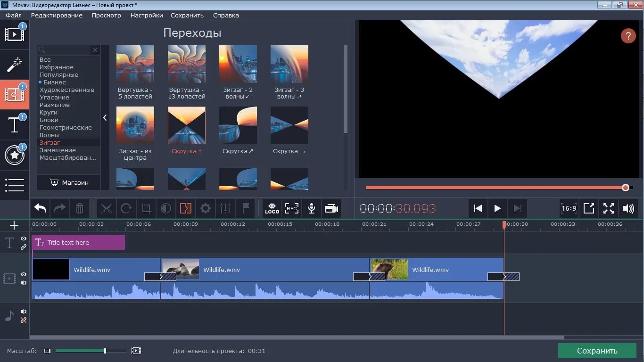Click the green Сохранить export button
Image resolution: width=644 pixels, height=362 pixels.
coord(597,351)
